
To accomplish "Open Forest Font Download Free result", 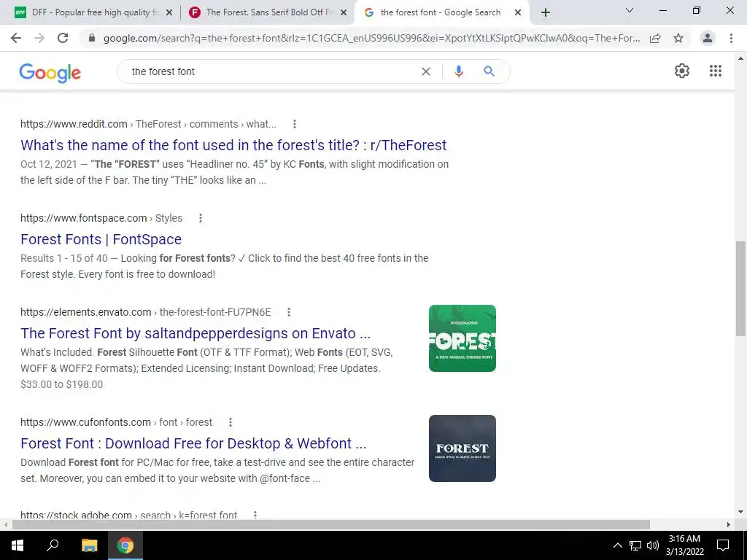I will [193, 443].
